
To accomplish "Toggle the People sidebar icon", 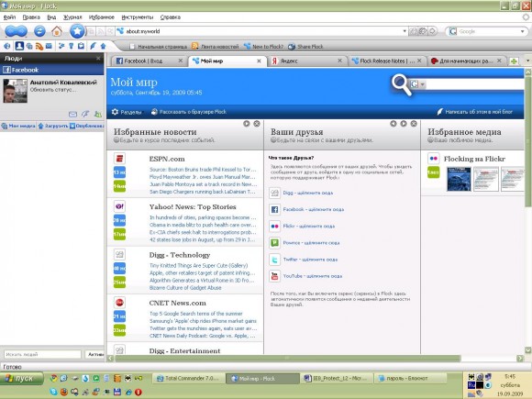I will 19,46.
